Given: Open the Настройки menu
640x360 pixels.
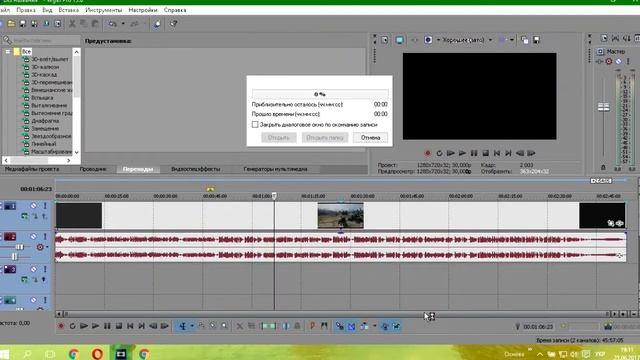Looking at the screenshot, I should click(143, 10).
